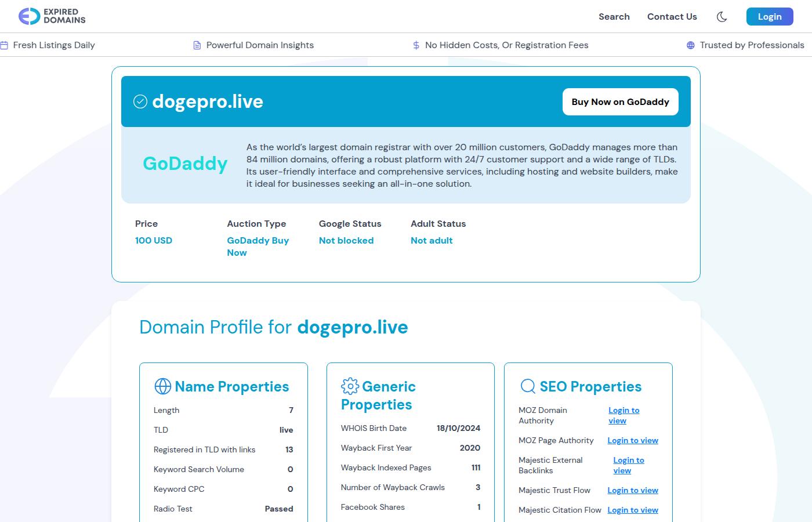
Task: Click the Trusted by Professionals text
Action: click(752, 45)
